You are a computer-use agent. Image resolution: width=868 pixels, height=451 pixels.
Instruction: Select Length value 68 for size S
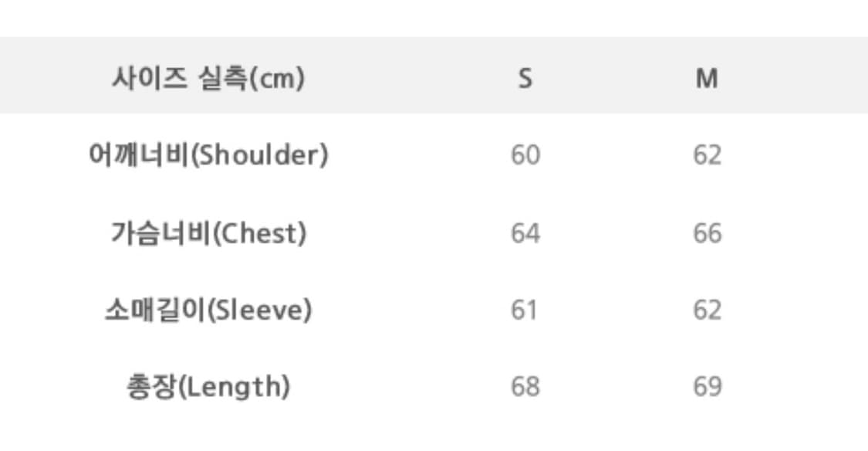525,386
